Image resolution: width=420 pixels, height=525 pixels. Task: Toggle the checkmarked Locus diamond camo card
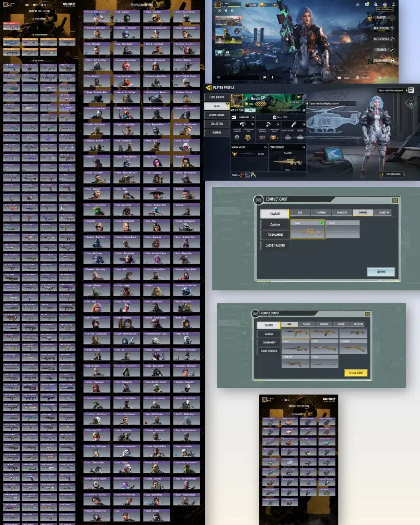pyautogui.click(x=308, y=230)
